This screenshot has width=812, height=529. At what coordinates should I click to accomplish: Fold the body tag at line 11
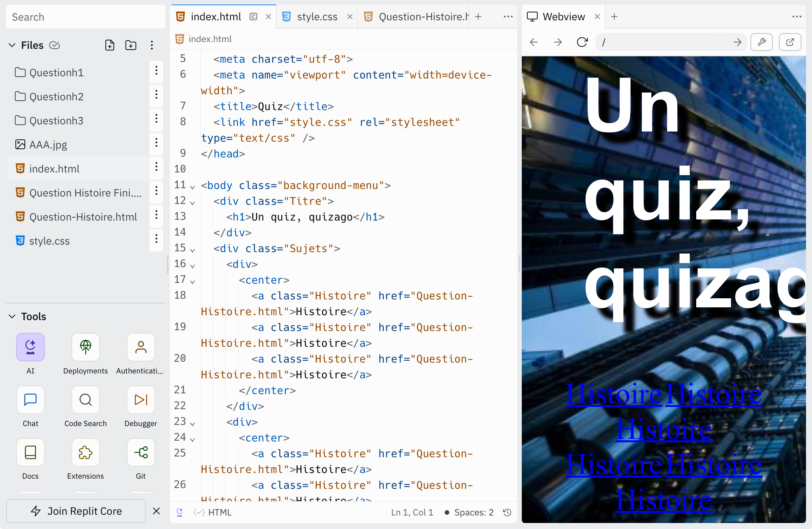point(192,187)
